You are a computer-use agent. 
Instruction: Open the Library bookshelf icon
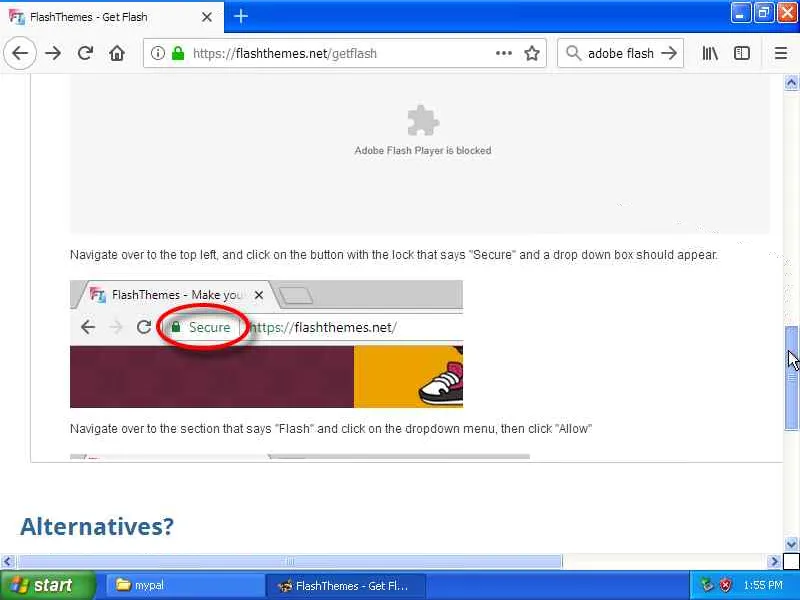click(710, 53)
